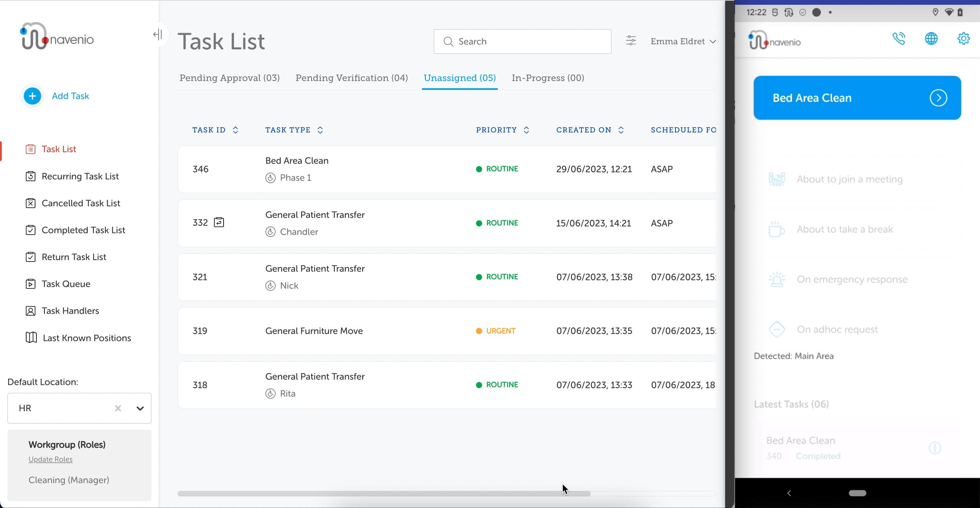Click the Add Task plus icon
This screenshot has height=508, width=980.
coord(32,96)
